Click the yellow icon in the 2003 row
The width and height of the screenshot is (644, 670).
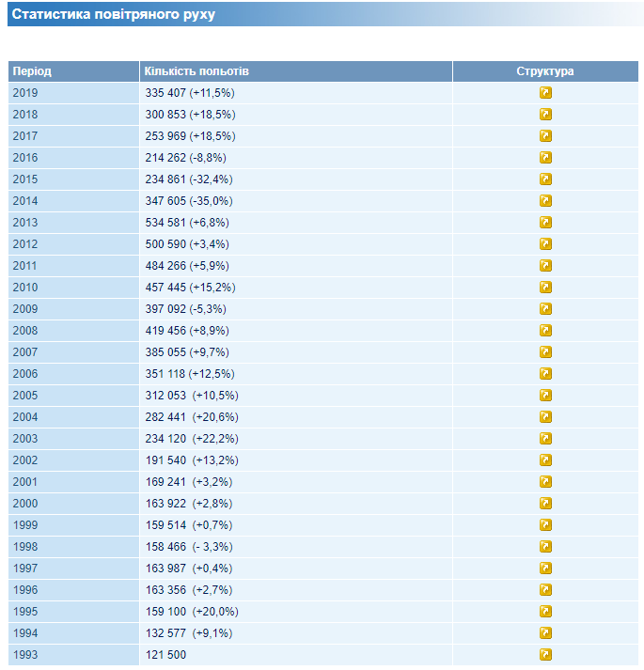point(545,439)
